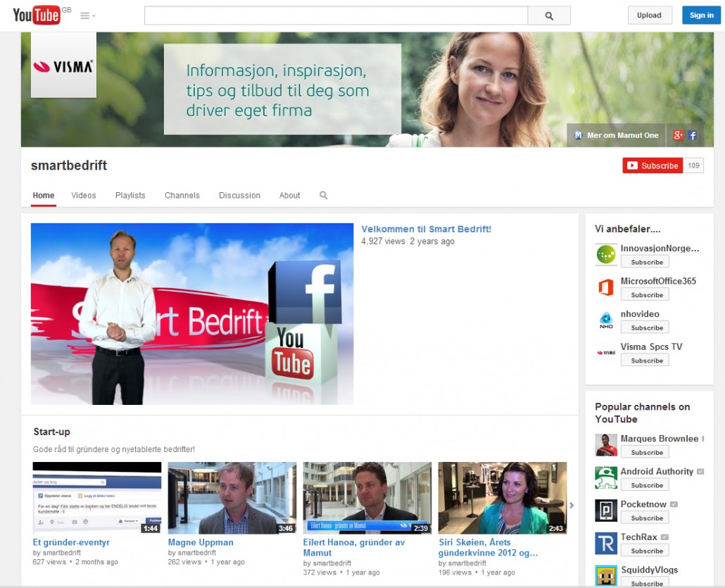Image resolution: width=725 pixels, height=588 pixels.
Task: Switch to the Channels tab
Action: click(x=182, y=195)
